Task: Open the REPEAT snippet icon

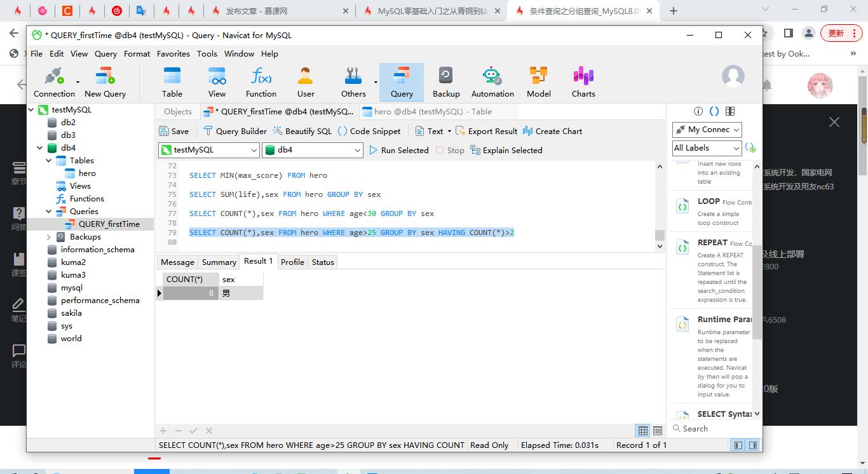Action: tap(682, 248)
